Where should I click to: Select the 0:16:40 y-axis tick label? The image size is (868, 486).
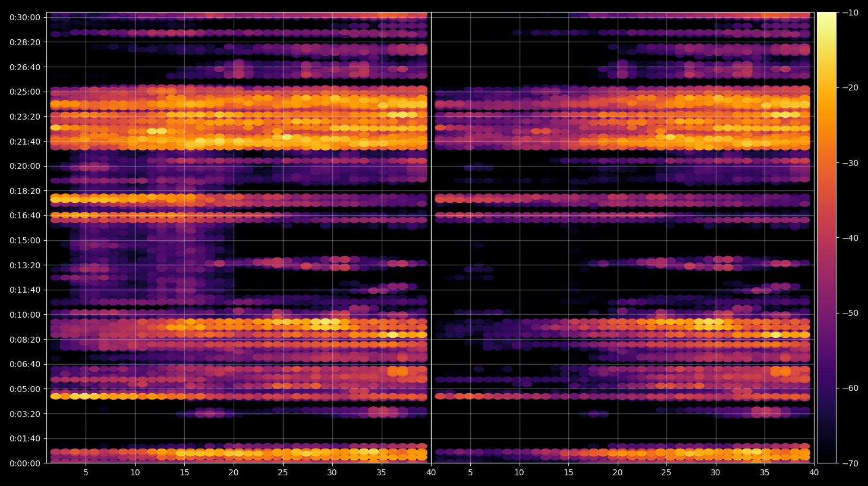point(25,215)
